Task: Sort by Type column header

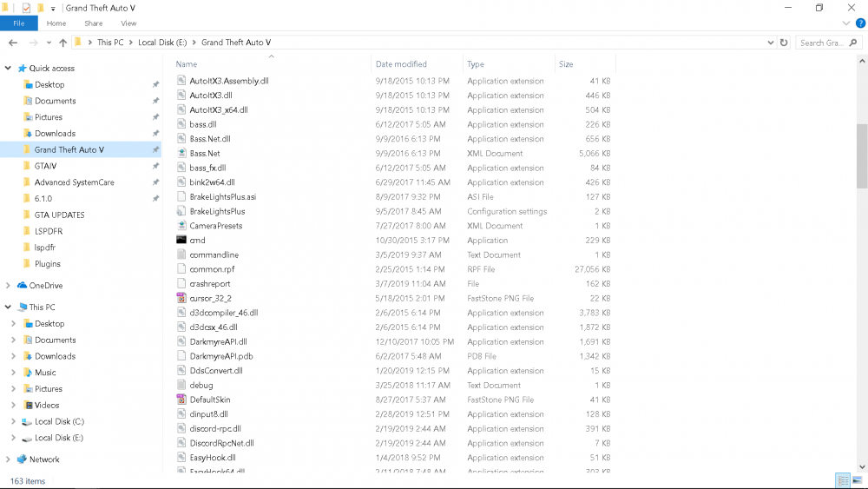Action: (476, 64)
